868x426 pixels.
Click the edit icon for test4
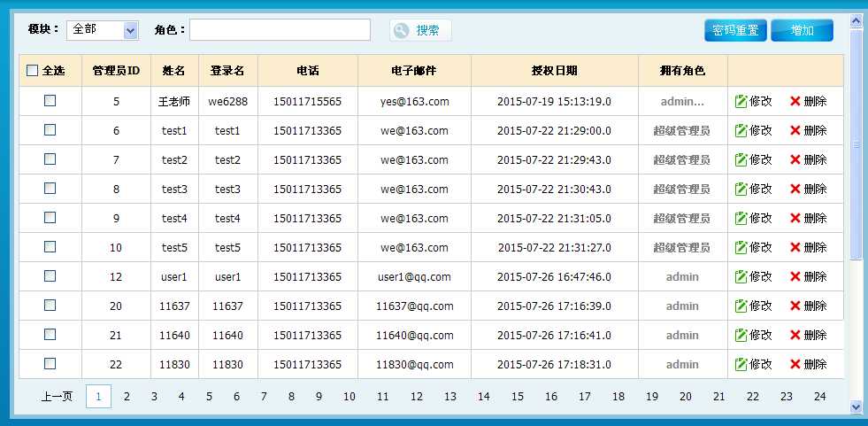[741, 218]
